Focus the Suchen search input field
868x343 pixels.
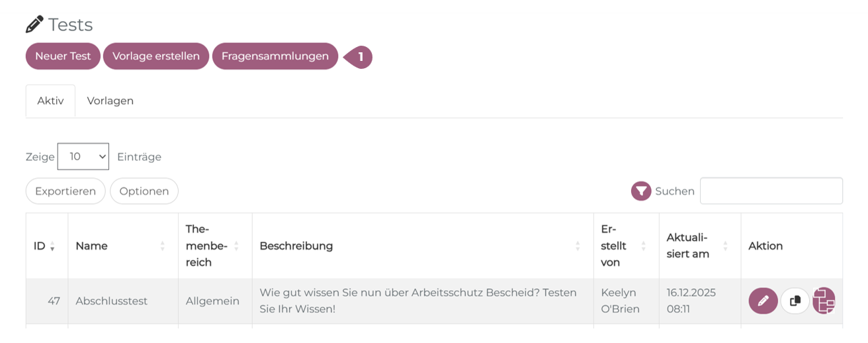pos(771,191)
